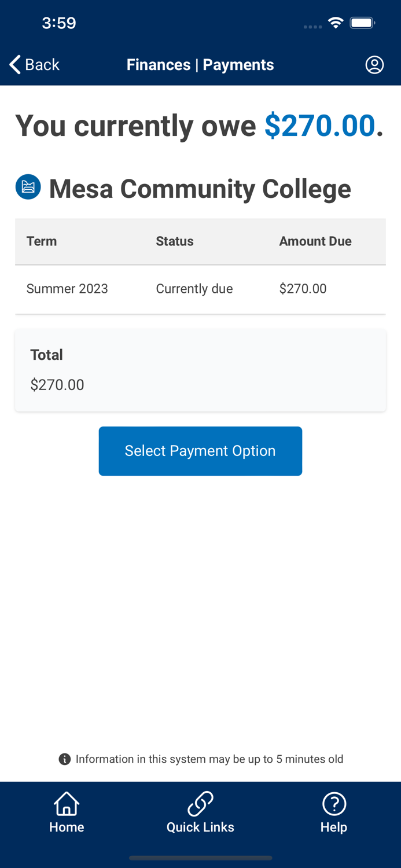This screenshot has width=401, height=868.
Task: Tap the cellular signal dots indicator
Action: (312, 27)
